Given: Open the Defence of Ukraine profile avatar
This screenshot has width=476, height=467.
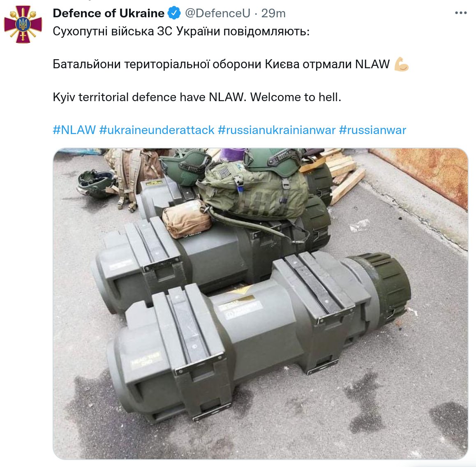Looking at the screenshot, I should 23,24.
